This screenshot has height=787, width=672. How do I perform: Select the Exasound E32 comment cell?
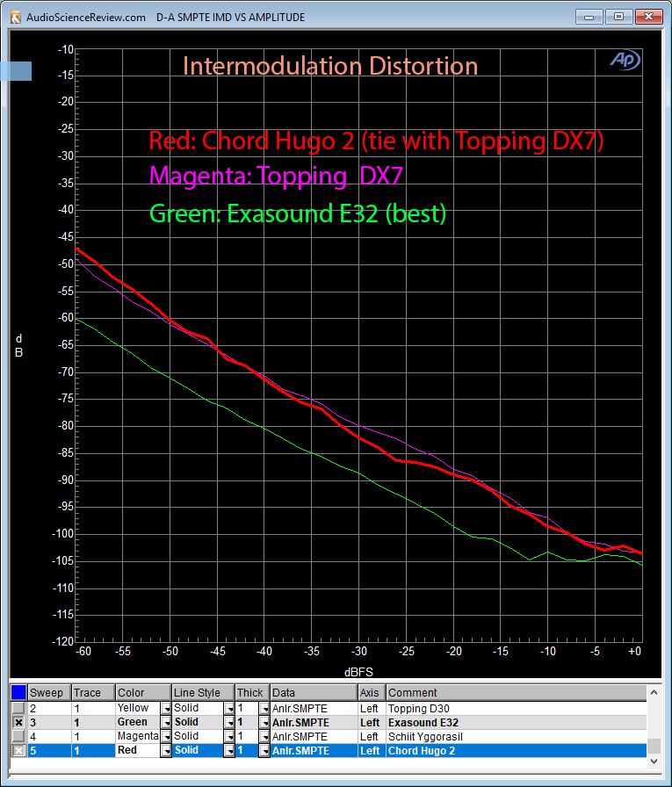517,722
